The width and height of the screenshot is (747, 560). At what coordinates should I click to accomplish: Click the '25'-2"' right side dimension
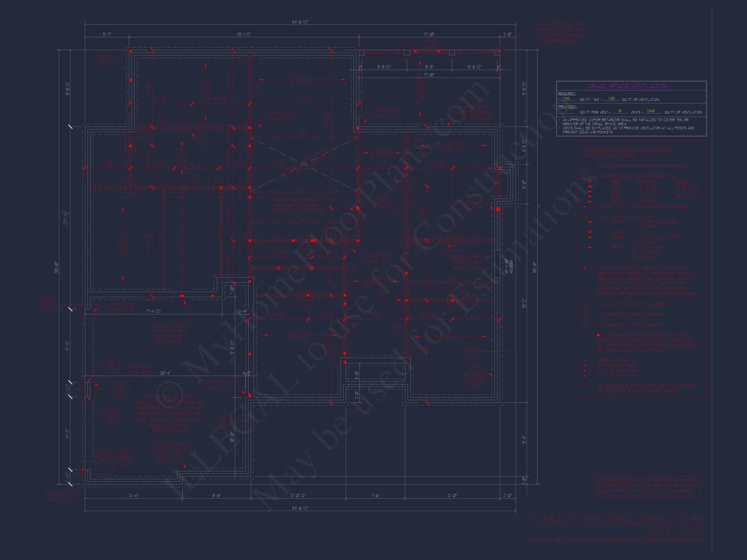(x=524, y=303)
